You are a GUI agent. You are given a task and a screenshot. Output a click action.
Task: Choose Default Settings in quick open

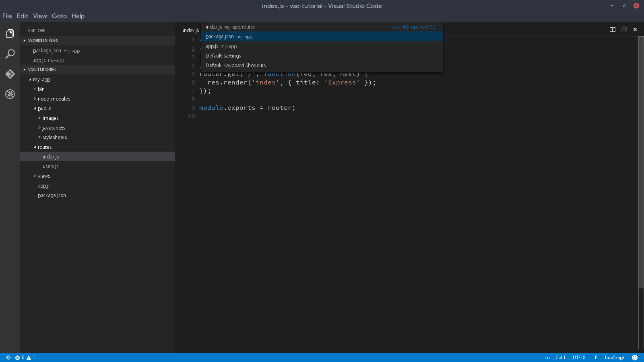pos(322,56)
